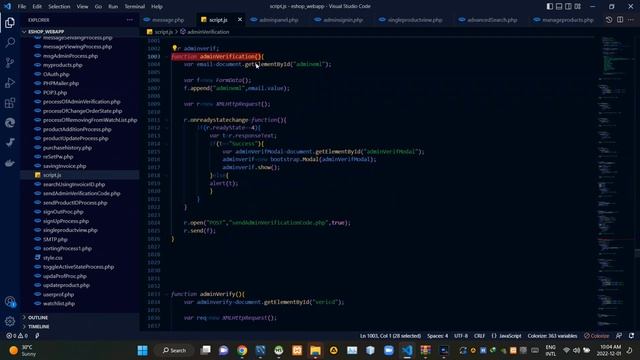The width and height of the screenshot is (640, 360).
Task: Open the Source Control view
Action: tap(10, 62)
